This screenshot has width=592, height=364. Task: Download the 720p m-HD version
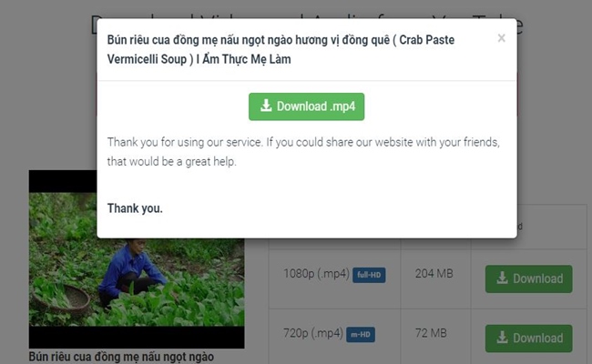click(528, 339)
